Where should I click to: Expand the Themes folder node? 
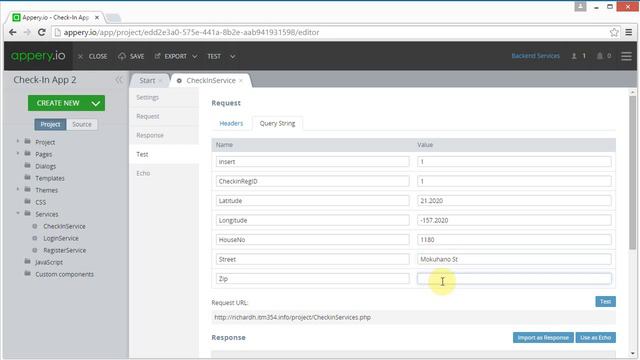tap(18, 190)
